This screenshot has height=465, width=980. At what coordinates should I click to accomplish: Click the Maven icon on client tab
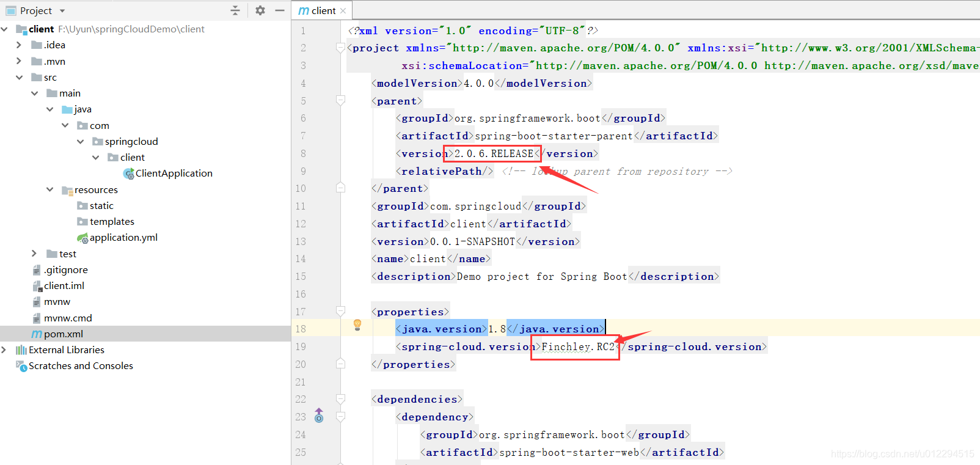tap(304, 10)
